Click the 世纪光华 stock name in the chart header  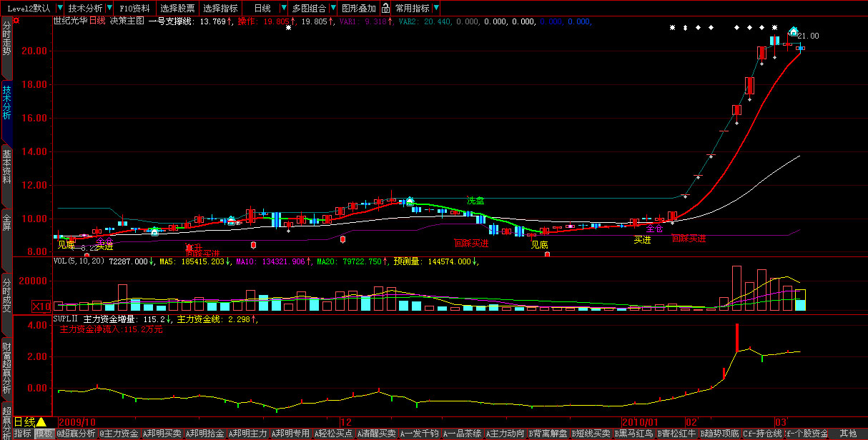(x=71, y=21)
